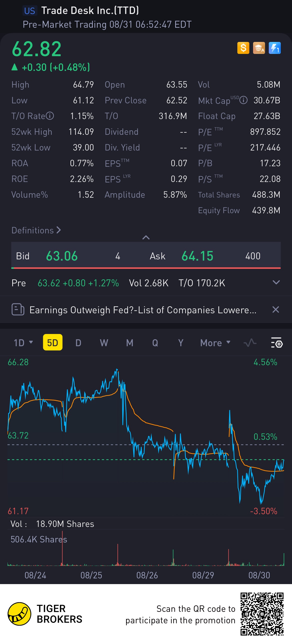Screen dimensions: 292x644
Task: Tap the Mkt Cap value 30.67B
Action: tap(267, 100)
